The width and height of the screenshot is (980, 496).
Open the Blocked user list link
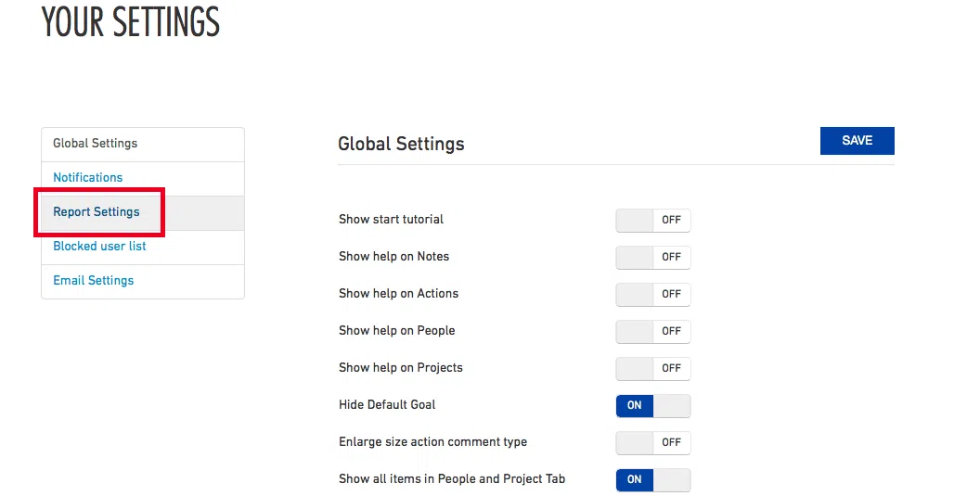(99, 246)
